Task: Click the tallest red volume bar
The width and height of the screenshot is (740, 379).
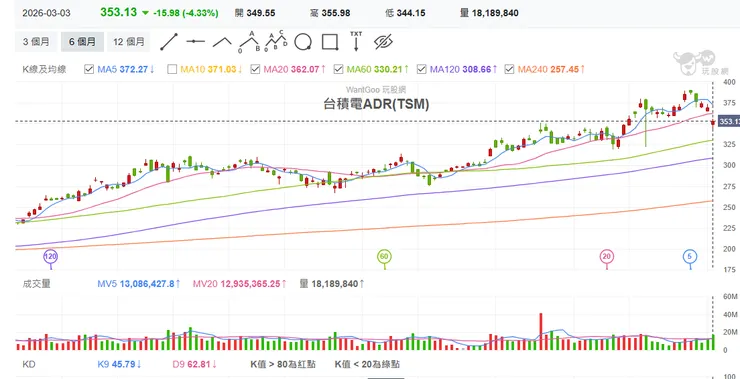Action: [541, 331]
